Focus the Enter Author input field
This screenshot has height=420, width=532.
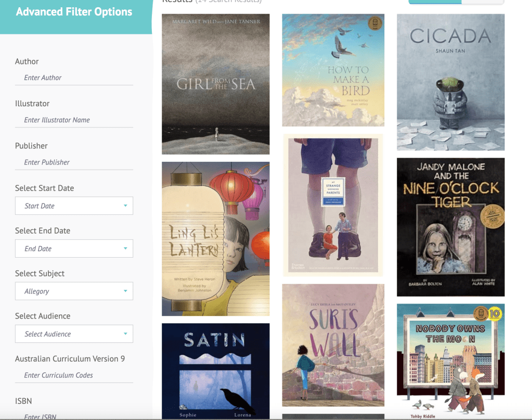pos(74,78)
